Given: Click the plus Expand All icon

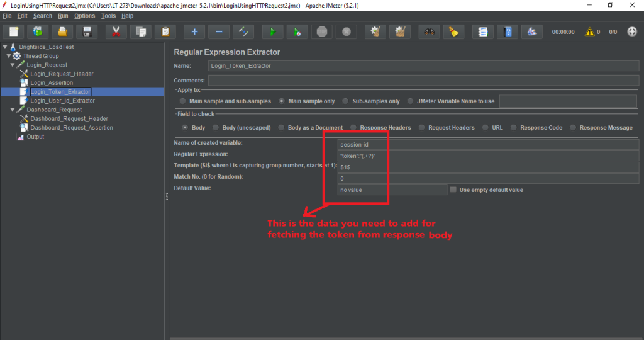Looking at the screenshot, I should 194,31.
